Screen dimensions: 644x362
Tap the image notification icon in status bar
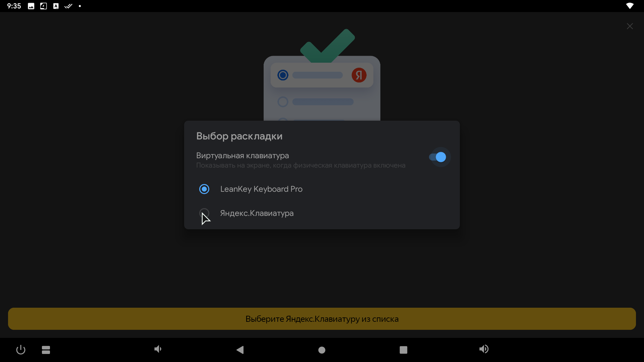31,6
